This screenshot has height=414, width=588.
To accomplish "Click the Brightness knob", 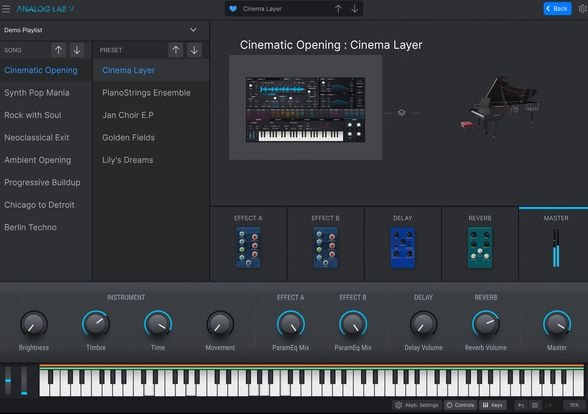I will (x=34, y=324).
